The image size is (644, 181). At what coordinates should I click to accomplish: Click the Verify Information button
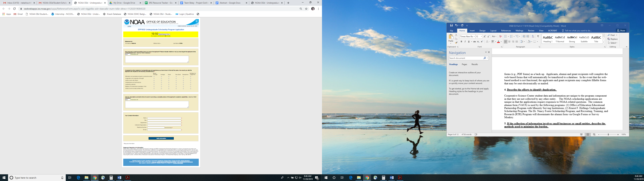pyautogui.click(x=161, y=138)
